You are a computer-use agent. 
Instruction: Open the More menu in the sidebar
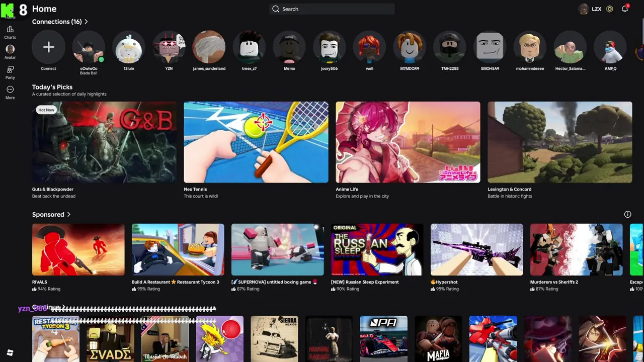click(x=10, y=93)
